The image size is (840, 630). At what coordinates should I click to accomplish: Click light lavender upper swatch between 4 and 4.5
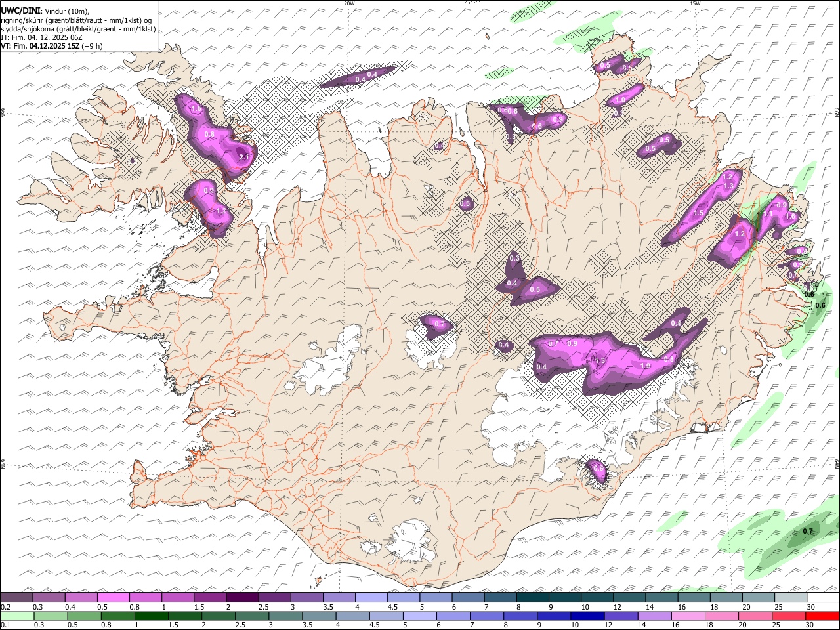coord(371,597)
